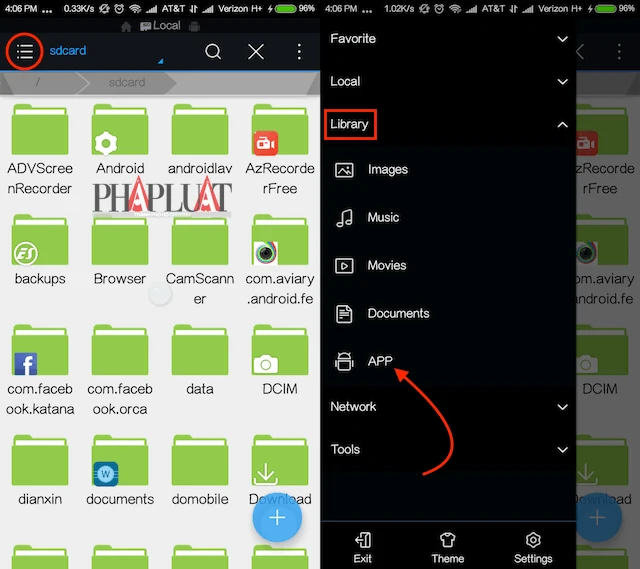The height and width of the screenshot is (569, 640).
Task: Open the three-dot overflow menu
Action: 299,52
